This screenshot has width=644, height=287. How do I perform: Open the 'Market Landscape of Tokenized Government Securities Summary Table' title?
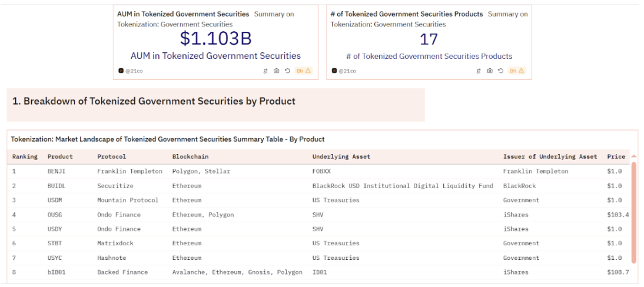pos(168,139)
